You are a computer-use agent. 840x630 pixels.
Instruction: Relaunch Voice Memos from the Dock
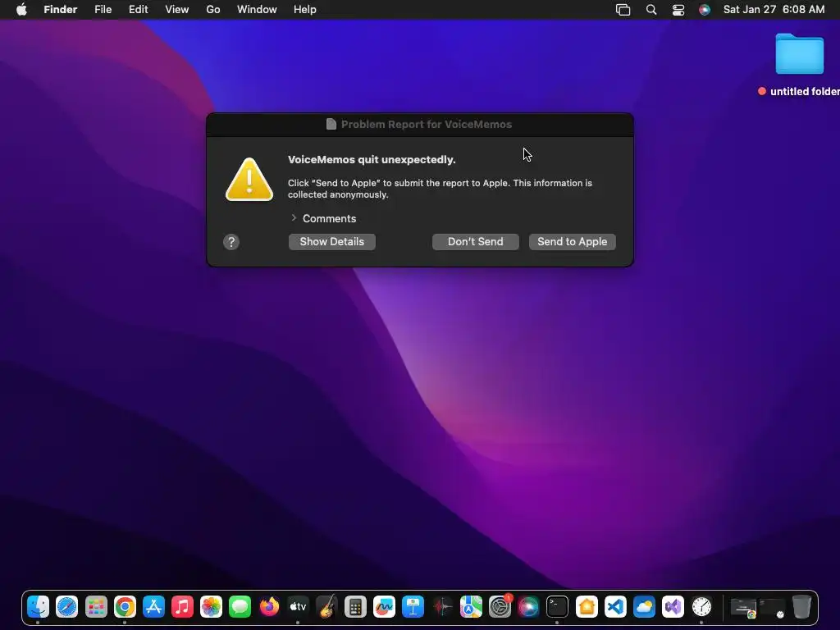tap(442, 607)
